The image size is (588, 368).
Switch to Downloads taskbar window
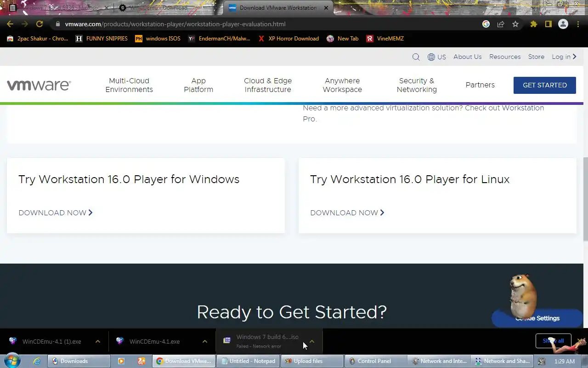[79, 361]
